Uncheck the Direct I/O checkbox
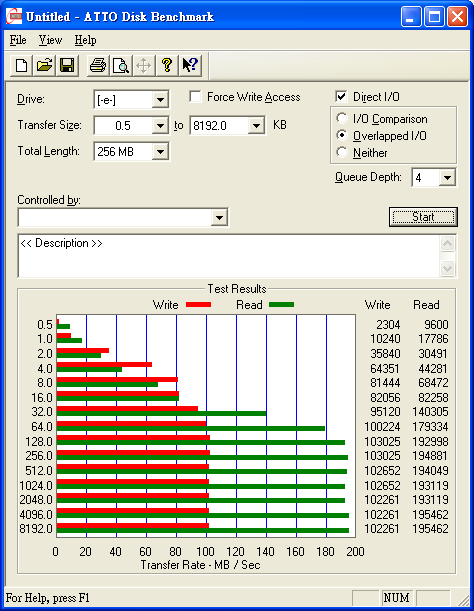Image resolution: width=474 pixels, height=611 pixels. pyautogui.click(x=341, y=97)
